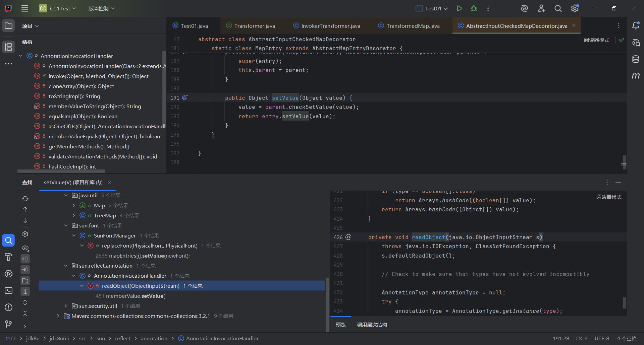Viewport: 644px width, 345px height.
Task: Open UTF-8 encoding selector
Action: [x=602, y=338]
